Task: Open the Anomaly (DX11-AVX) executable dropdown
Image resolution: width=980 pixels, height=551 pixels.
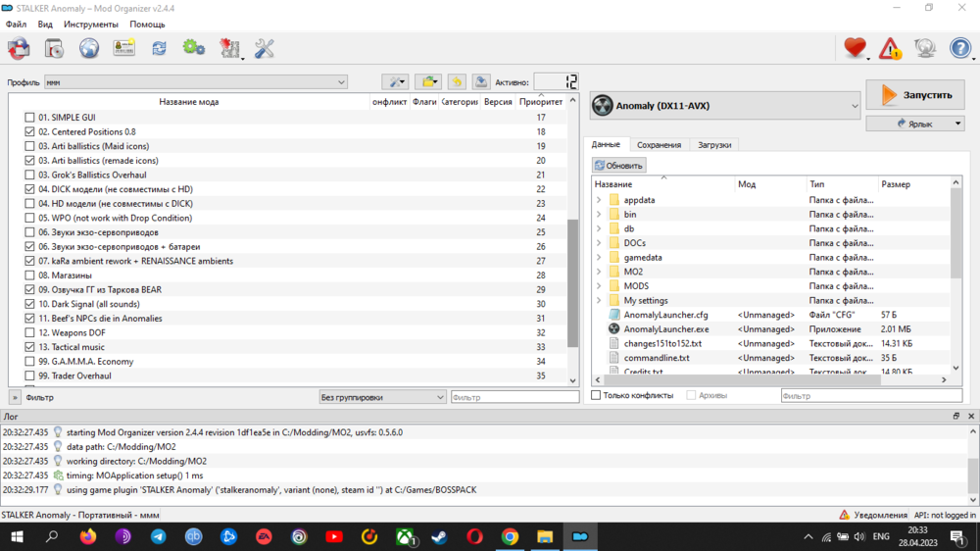Action: pos(725,106)
